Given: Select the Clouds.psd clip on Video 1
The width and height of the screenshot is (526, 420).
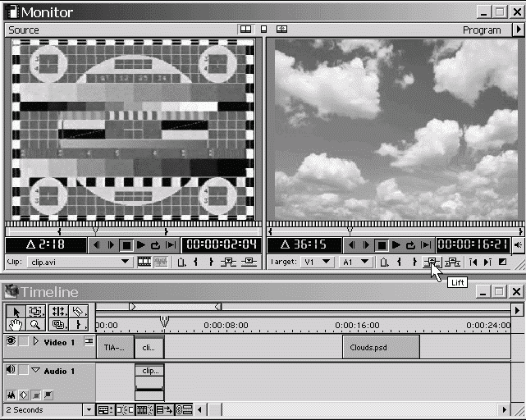Looking at the screenshot, I should point(380,347).
